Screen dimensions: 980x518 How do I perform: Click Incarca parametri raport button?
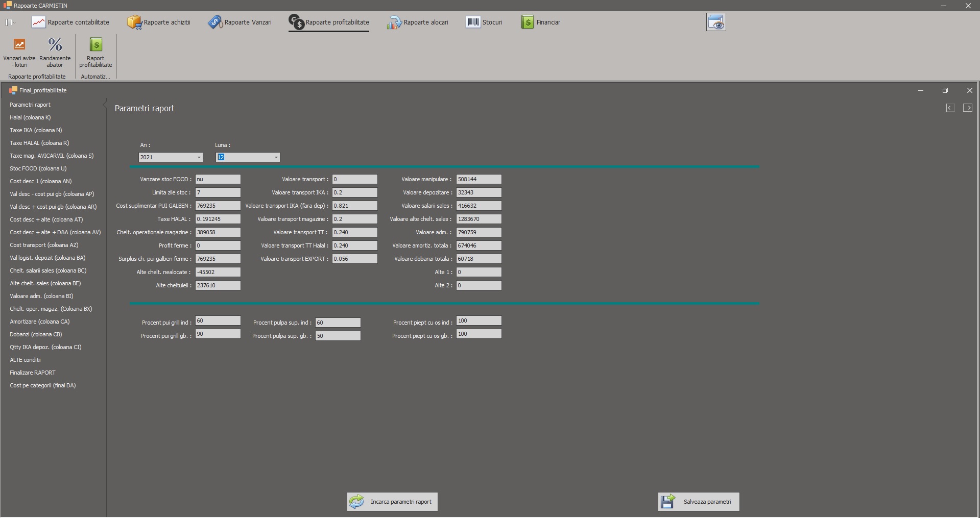(392, 502)
